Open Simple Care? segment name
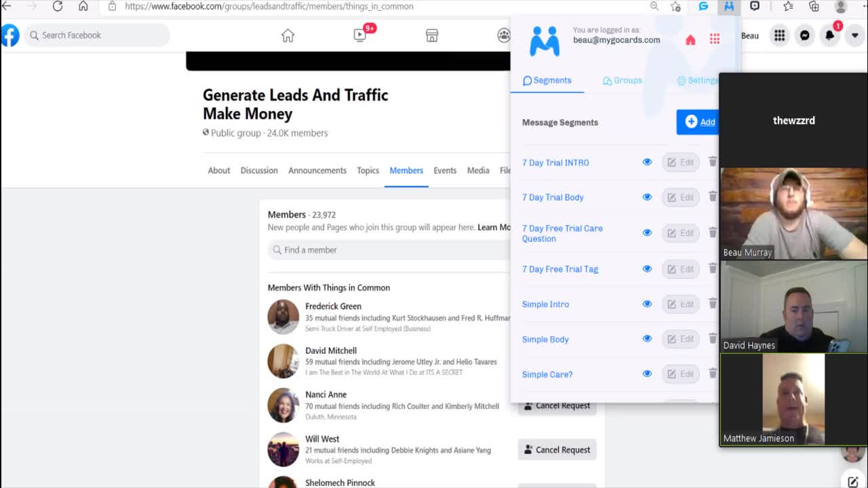This screenshot has height=488, width=868. click(547, 374)
